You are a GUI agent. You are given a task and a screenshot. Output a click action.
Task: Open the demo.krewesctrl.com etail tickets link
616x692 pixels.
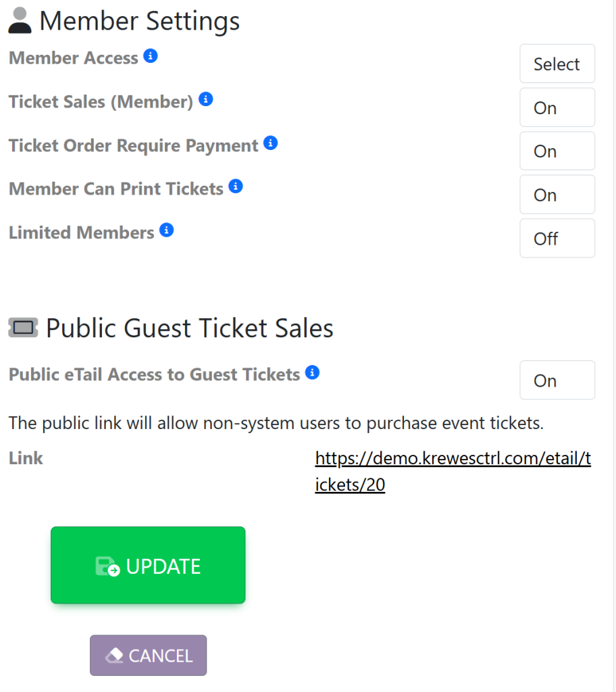tap(453, 472)
